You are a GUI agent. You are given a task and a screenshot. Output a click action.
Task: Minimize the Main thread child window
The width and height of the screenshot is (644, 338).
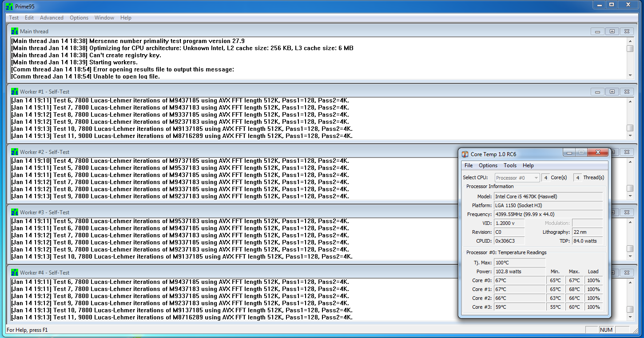click(597, 31)
